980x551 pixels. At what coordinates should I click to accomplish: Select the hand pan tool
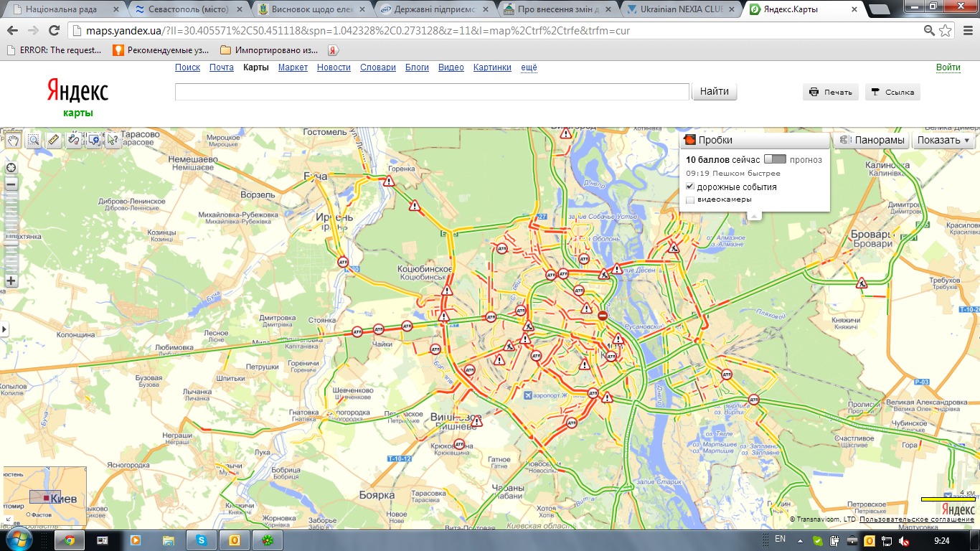pyautogui.click(x=13, y=141)
